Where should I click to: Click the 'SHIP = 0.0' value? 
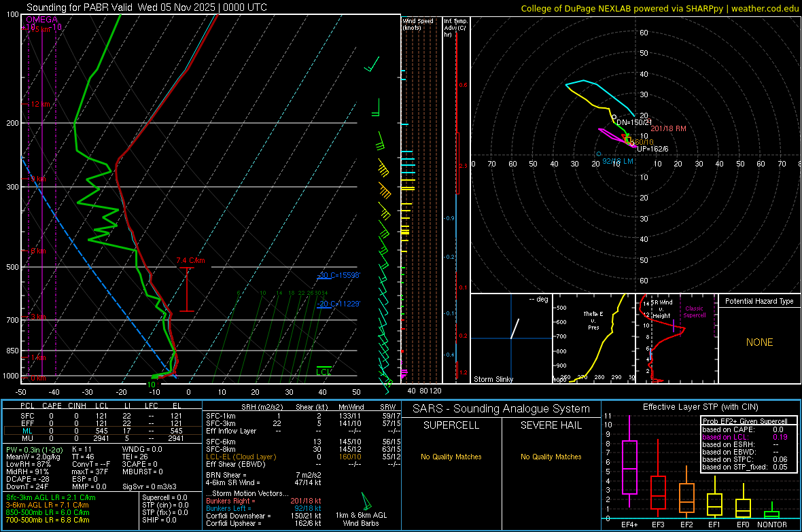tap(159, 520)
